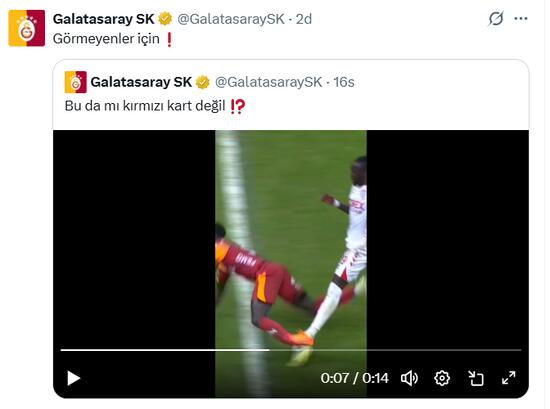The image size is (550, 409).
Task: Open the quoted post's small Galatasaray avatar
Action: click(x=75, y=82)
